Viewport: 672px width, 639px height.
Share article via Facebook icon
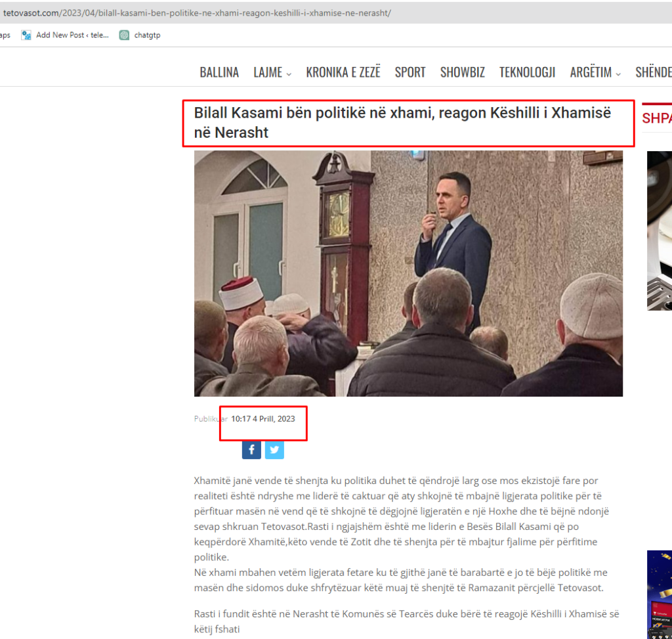(x=251, y=449)
